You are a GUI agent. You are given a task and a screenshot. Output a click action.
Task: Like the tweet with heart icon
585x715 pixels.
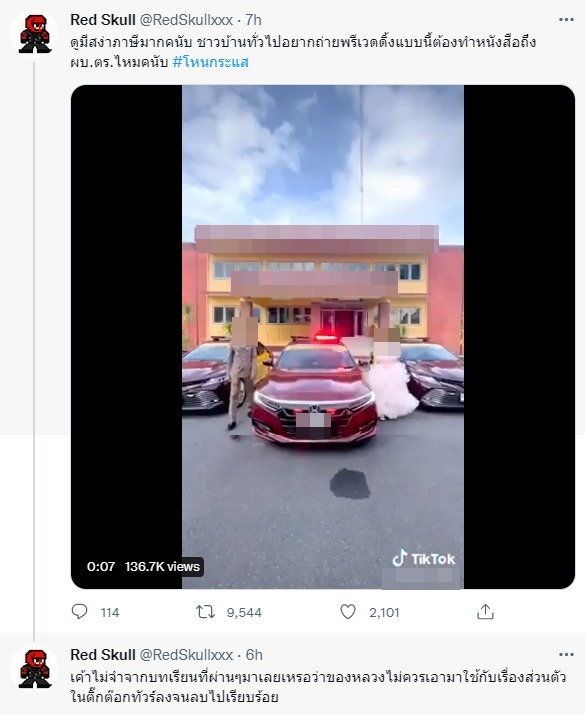348,611
